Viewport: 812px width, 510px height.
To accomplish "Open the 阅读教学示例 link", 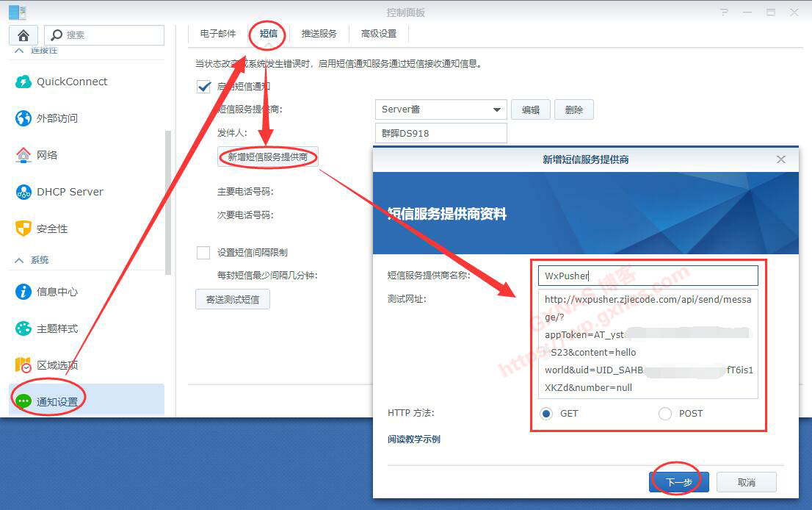I will click(x=414, y=439).
